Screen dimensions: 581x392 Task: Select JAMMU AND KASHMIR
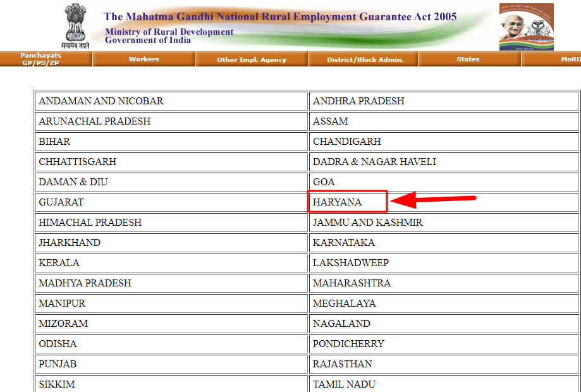(367, 223)
